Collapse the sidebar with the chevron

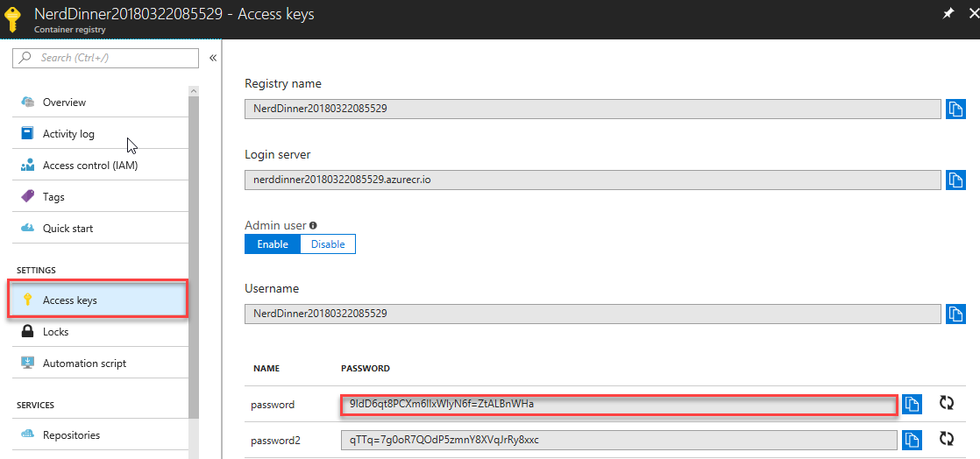click(x=212, y=58)
